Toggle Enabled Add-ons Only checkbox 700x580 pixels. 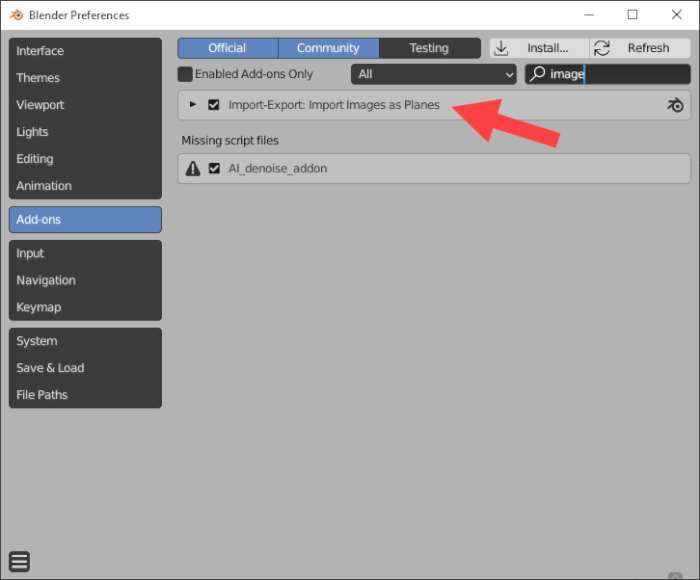point(185,74)
